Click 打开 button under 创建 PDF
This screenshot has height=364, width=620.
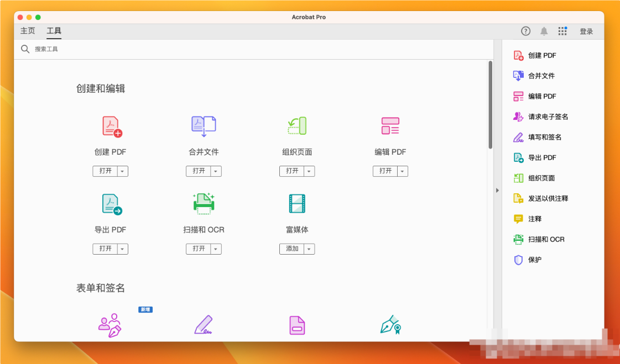coord(105,171)
